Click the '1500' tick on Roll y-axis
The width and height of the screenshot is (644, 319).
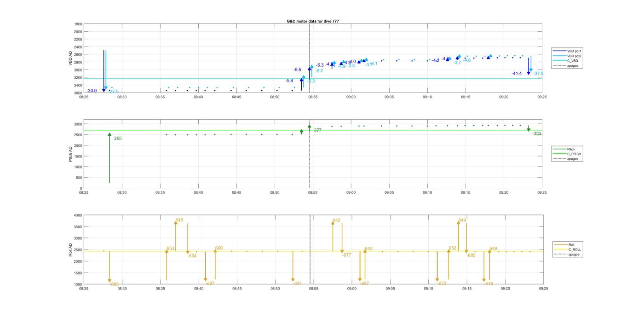pyautogui.click(x=78, y=273)
